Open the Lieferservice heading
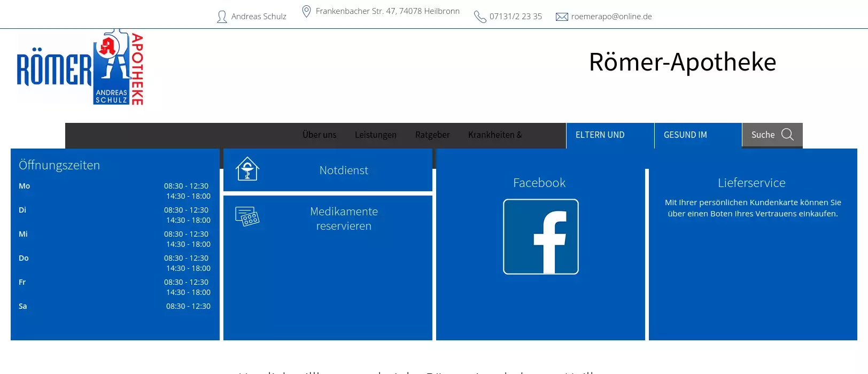 [751, 183]
